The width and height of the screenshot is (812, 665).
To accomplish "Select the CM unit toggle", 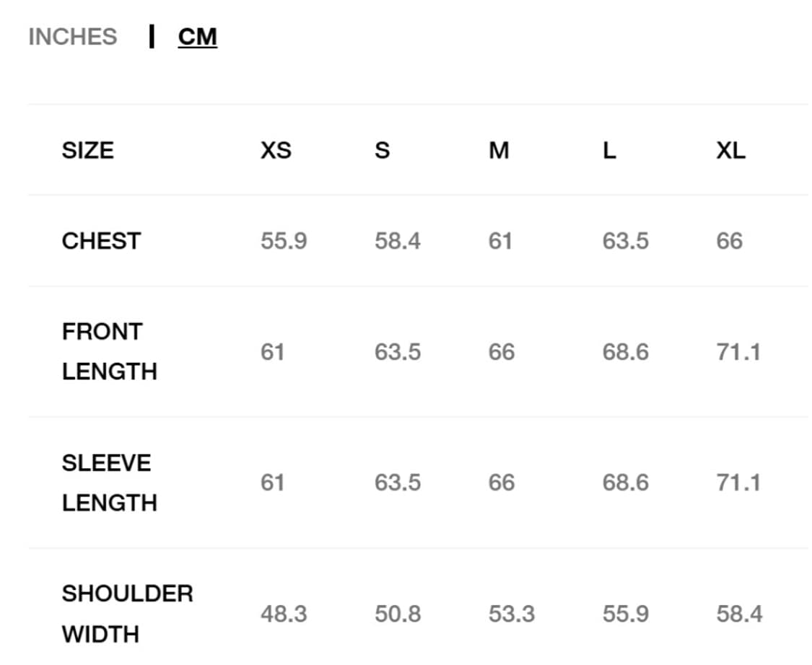I will coord(197,36).
